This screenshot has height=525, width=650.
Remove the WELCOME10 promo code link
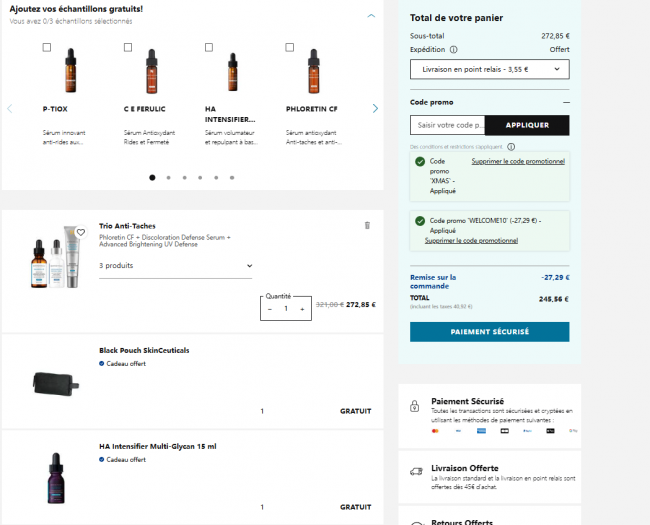[x=471, y=241]
